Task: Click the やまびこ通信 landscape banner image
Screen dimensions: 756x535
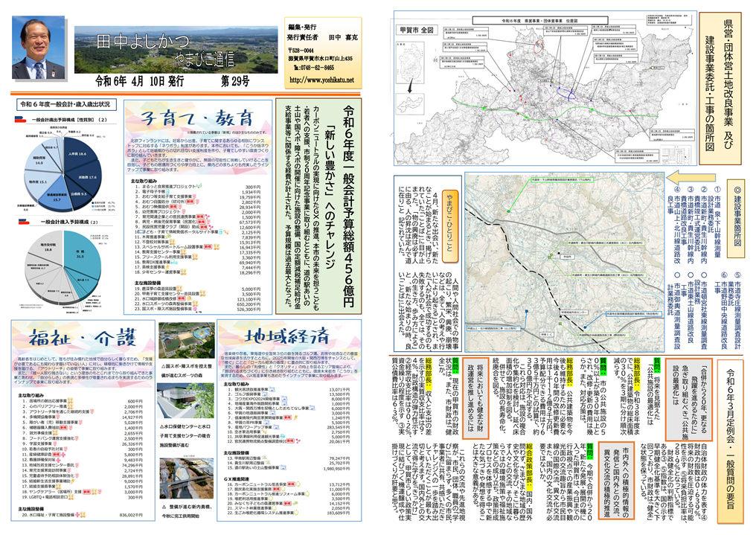Action: pos(176,50)
